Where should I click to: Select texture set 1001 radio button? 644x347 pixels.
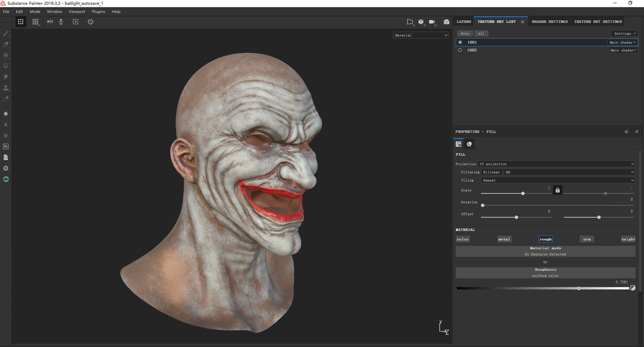pos(460,42)
